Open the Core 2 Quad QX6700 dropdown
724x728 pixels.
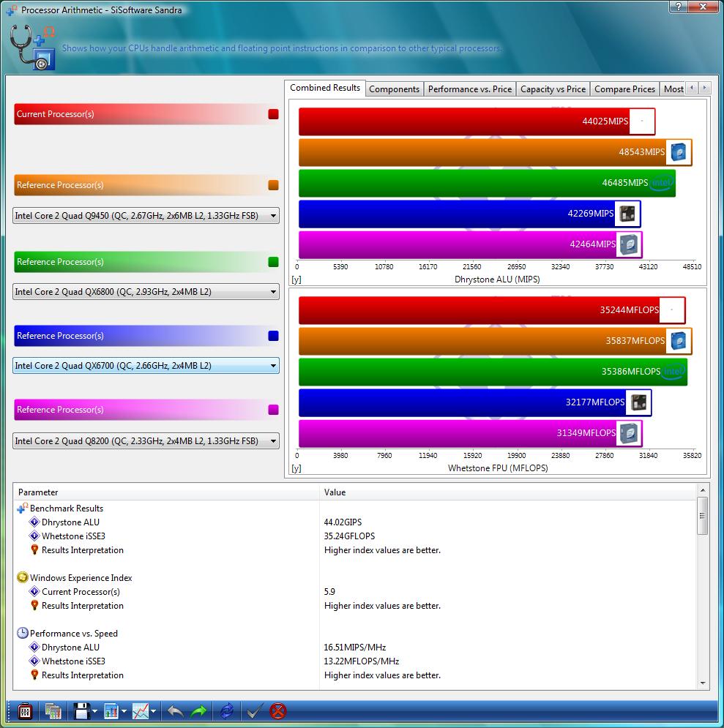[x=146, y=365]
